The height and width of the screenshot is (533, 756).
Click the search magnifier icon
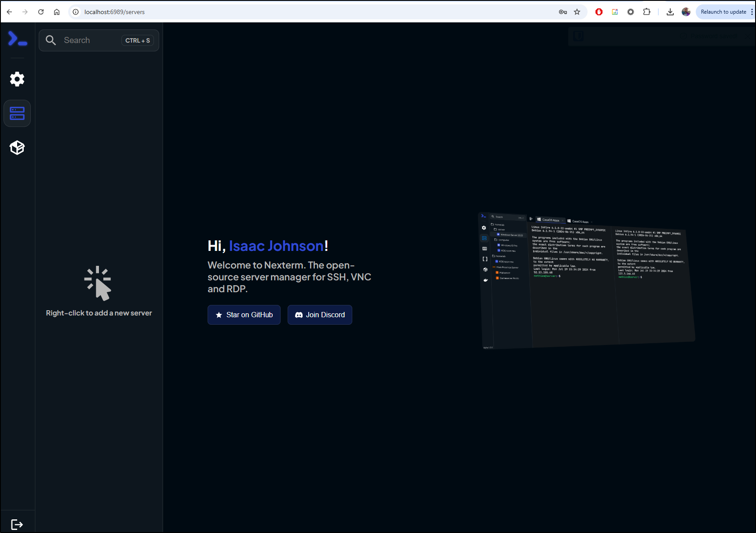pyautogui.click(x=51, y=40)
